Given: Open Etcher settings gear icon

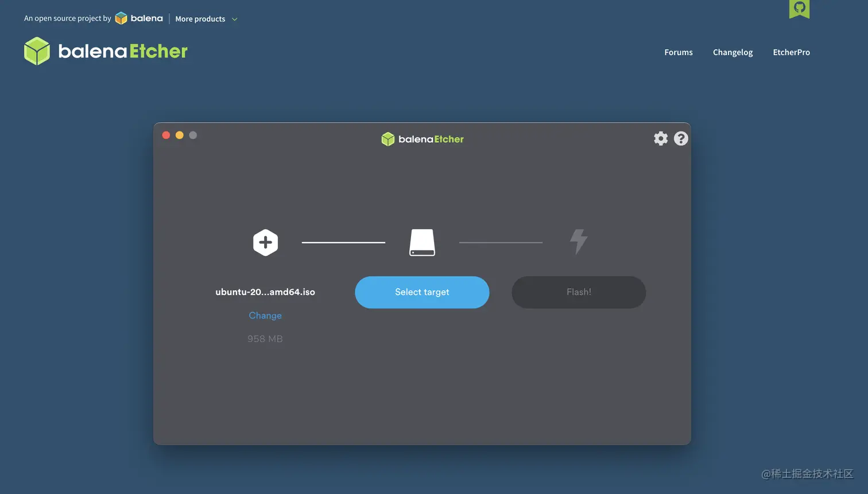Looking at the screenshot, I should pyautogui.click(x=661, y=138).
